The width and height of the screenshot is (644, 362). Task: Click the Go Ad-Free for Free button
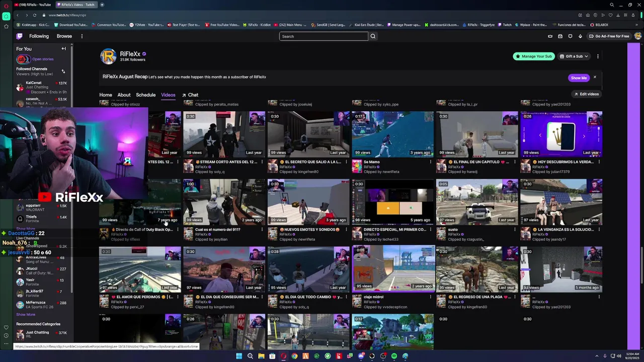609,36
